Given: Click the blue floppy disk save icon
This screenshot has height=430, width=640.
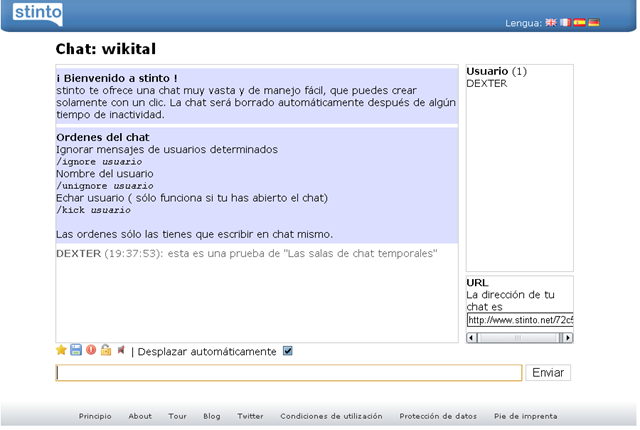Looking at the screenshot, I should [x=76, y=350].
